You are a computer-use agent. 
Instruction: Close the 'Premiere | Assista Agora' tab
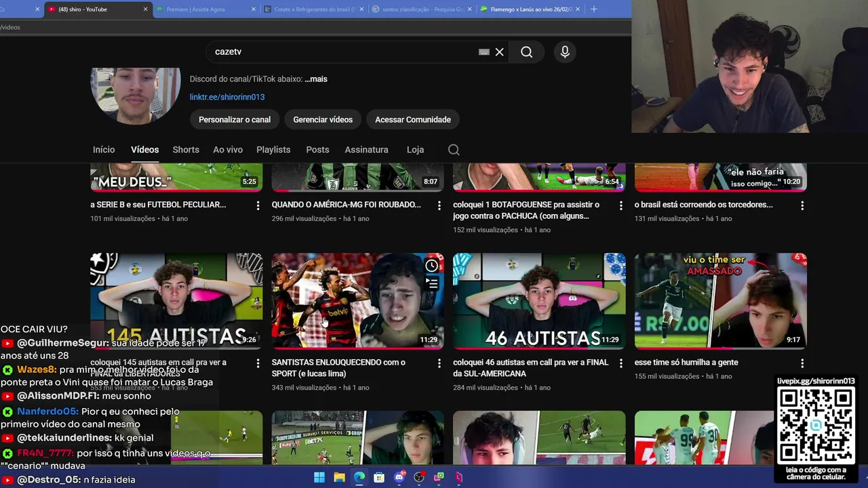254,9
